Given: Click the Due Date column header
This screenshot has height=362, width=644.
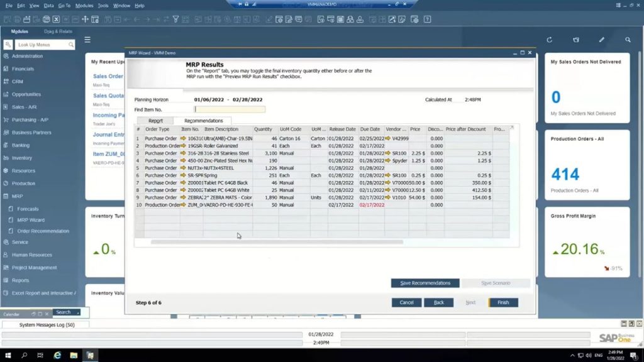Looking at the screenshot, I should (x=371, y=129).
